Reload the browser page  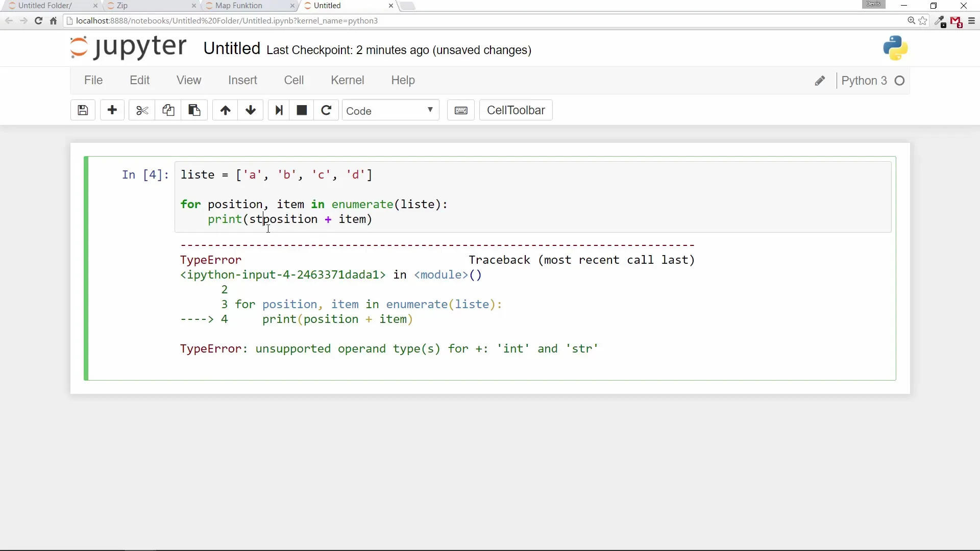click(x=38, y=21)
